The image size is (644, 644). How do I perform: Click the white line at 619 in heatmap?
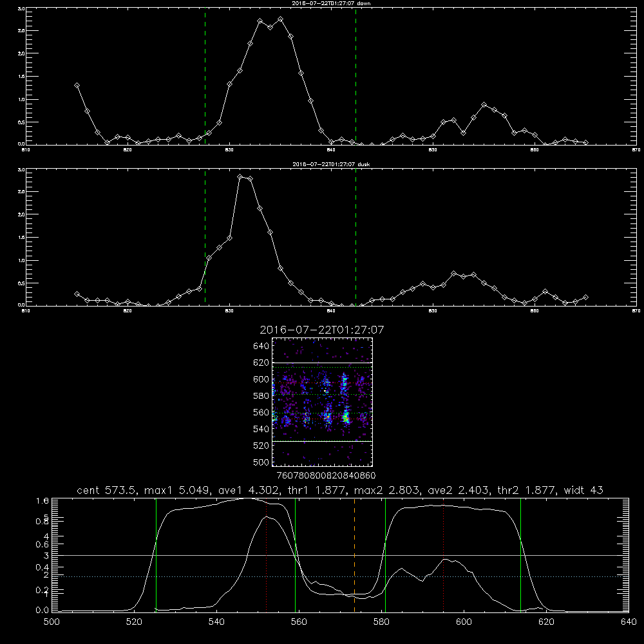(x=323, y=363)
